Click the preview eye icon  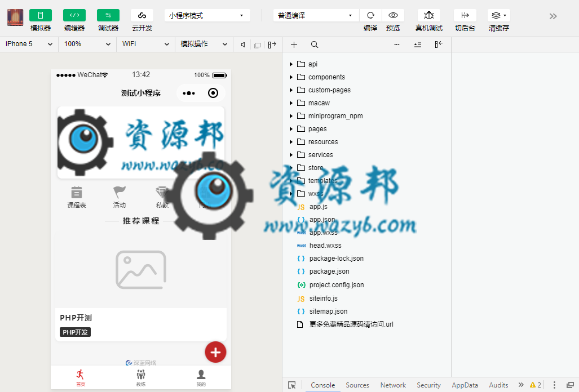point(393,15)
